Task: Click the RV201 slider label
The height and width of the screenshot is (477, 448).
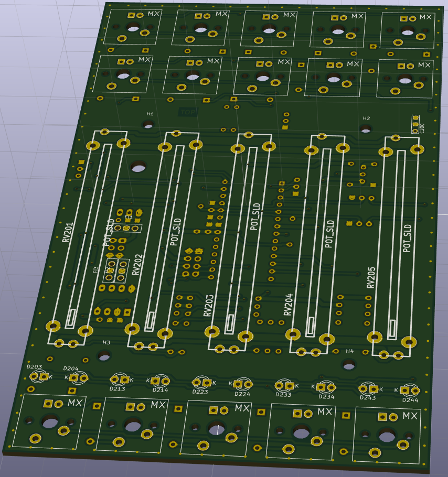Action: click(x=68, y=232)
